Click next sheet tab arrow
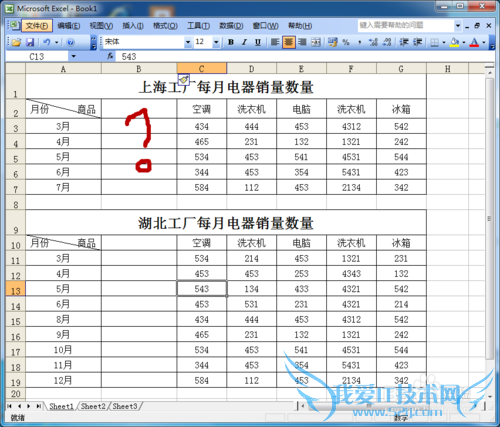 coord(29,406)
